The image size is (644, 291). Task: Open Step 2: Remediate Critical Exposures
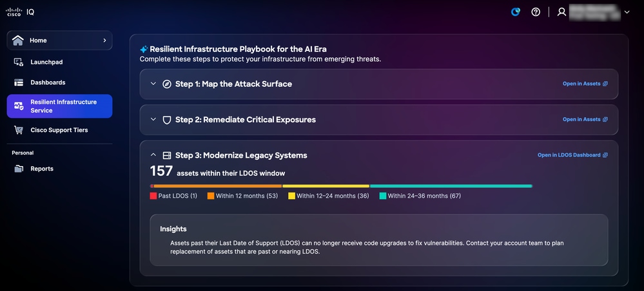tap(246, 120)
